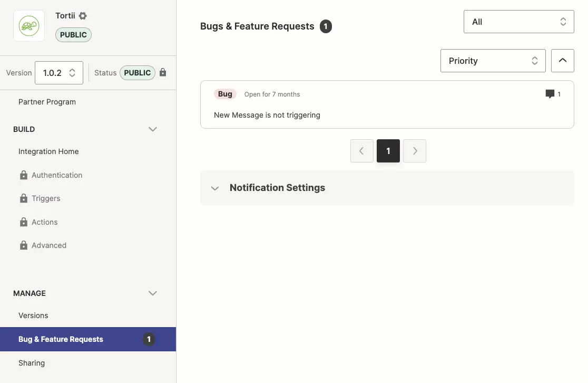Image resolution: width=588 pixels, height=383 pixels.
Task: Click the PUBLIC status badge beside Status
Action: (x=137, y=73)
